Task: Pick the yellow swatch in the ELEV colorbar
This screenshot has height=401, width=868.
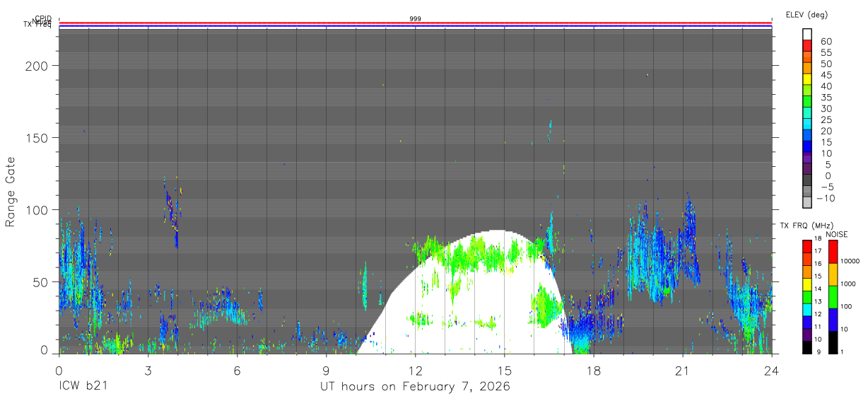Action: click(807, 79)
